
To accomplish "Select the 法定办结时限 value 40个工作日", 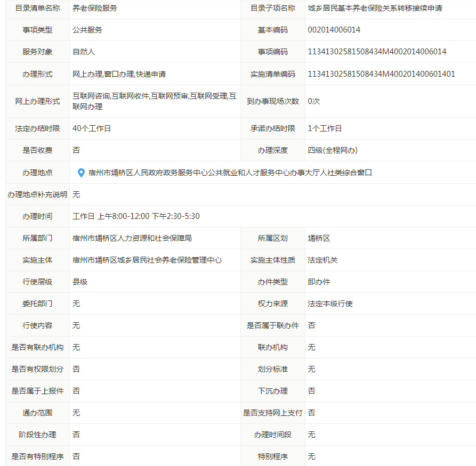I will (x=92, y=128).
